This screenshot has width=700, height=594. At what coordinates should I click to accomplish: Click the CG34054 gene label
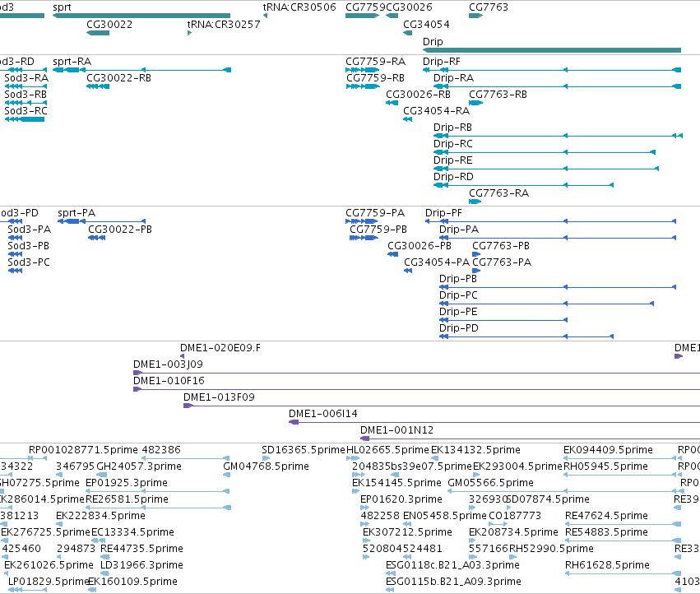tap(426, 25)
